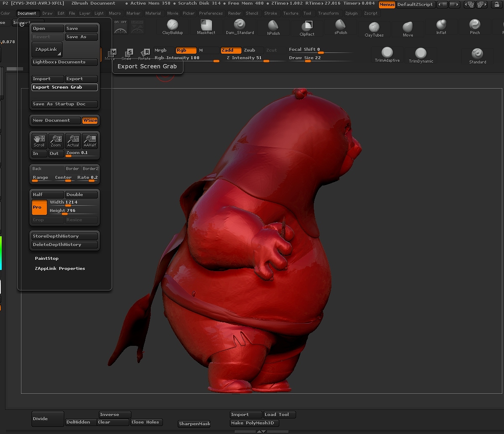Image resolution: width=504 pixels, height=434 pixels.
Task: Open the Preferences menu
Action: pyautogui.click(x=211, y=13)
